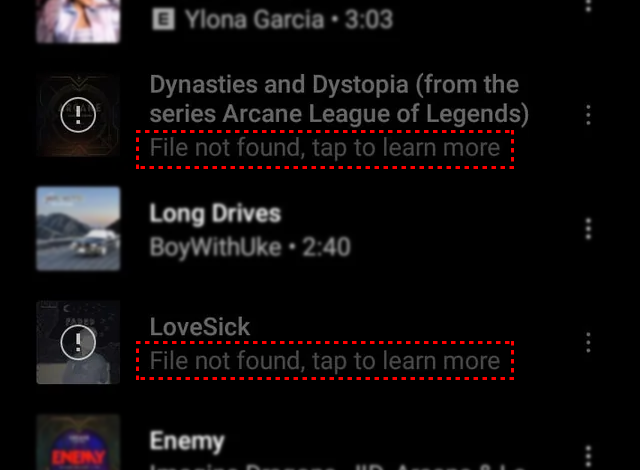Screen dimensions: 640x470
Task: Select the Ylona Garcia album thumbnail
Action: pos(78,21)
